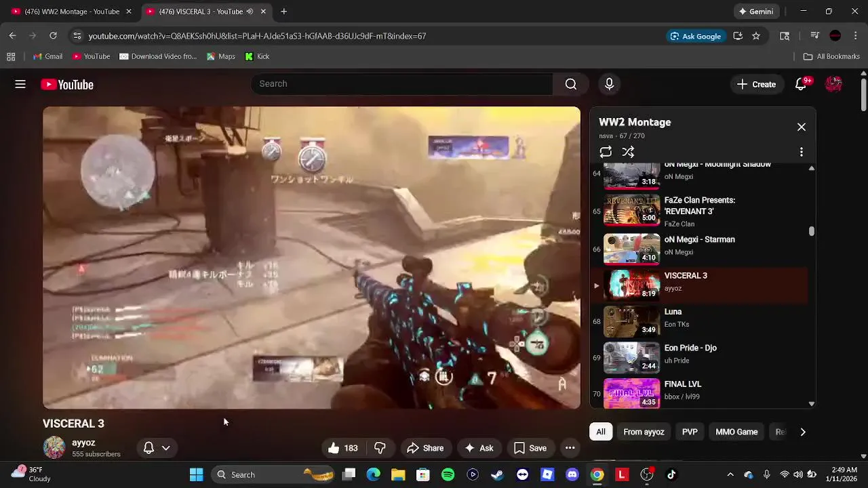
Task: Open YouTube notifications bell
Action: [802, 84]
